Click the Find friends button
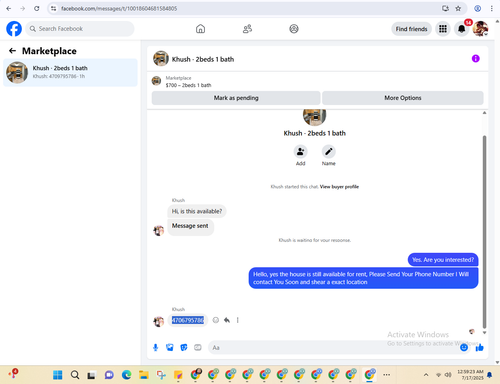 411,29
